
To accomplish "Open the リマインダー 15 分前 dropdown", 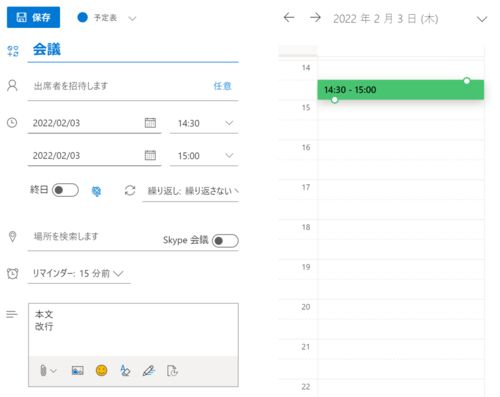I will pos(79,274).
